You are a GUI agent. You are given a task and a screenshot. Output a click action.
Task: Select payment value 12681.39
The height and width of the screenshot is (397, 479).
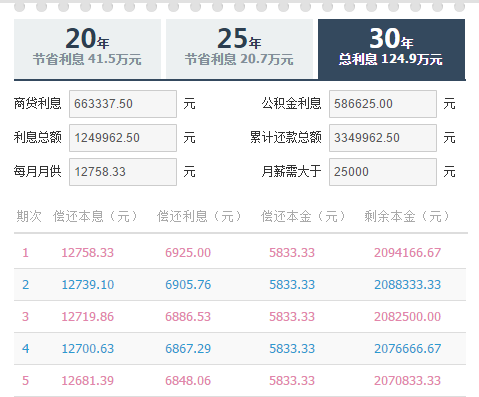coord(88,381)
